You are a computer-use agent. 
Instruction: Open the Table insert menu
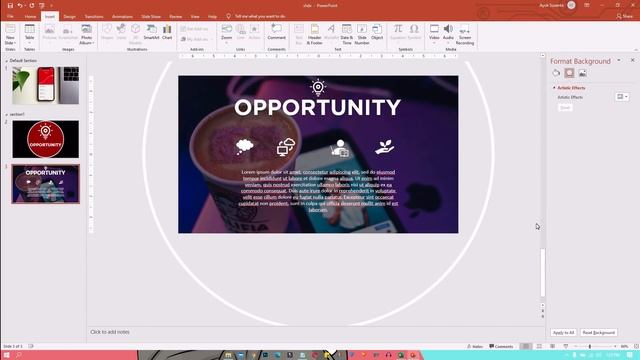(29, 34)
